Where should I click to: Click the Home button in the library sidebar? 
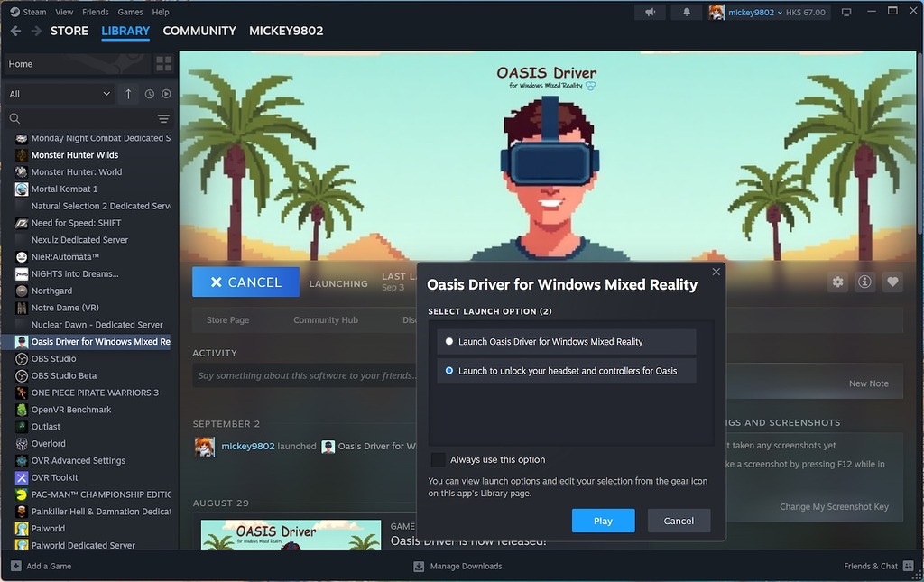[77, 64]
